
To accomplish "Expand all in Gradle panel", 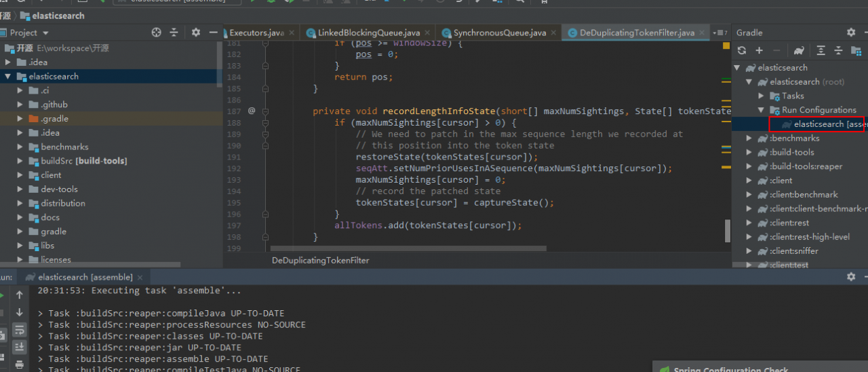I will coord(821,50).
